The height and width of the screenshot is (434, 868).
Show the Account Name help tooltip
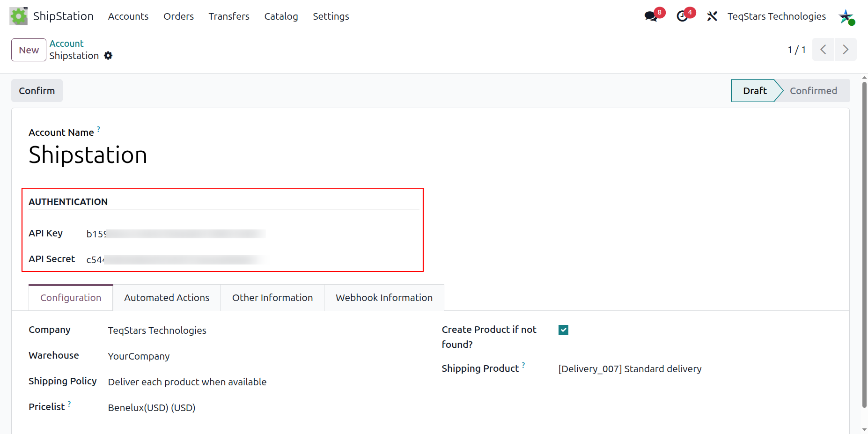pyautogui.click(x=98, y=129)
